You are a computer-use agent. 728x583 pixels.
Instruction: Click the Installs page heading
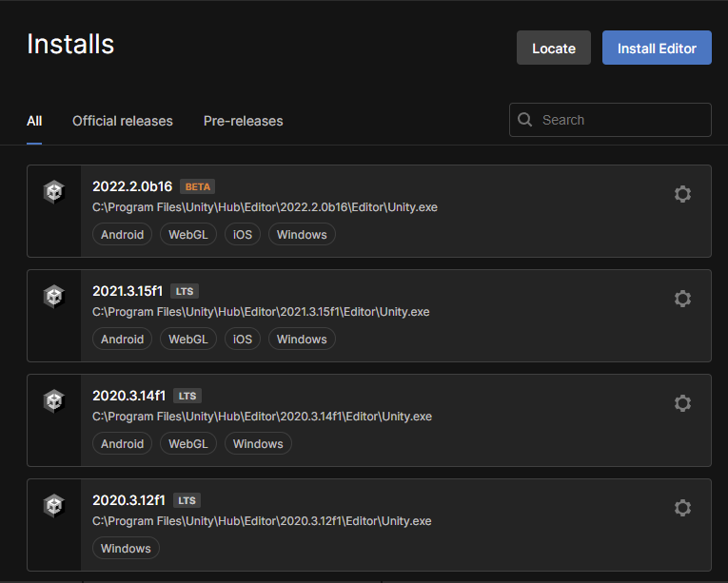(70, 44)
